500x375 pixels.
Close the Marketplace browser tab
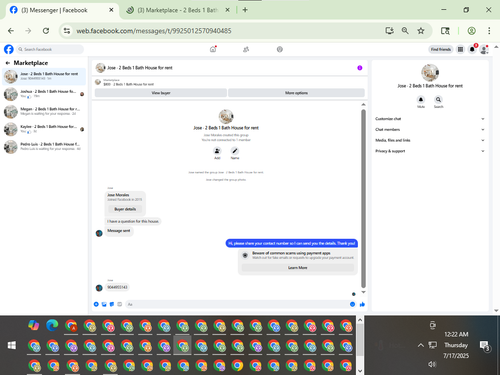227,10
